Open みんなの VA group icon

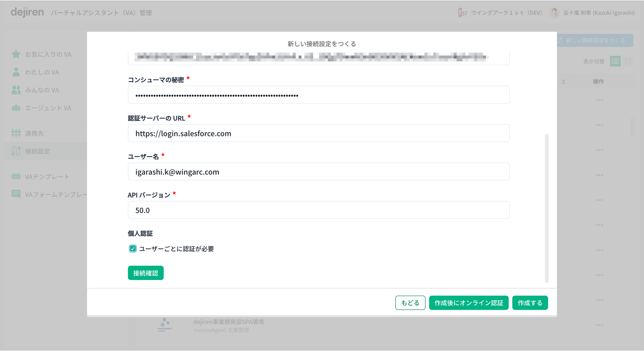[16, 90]
